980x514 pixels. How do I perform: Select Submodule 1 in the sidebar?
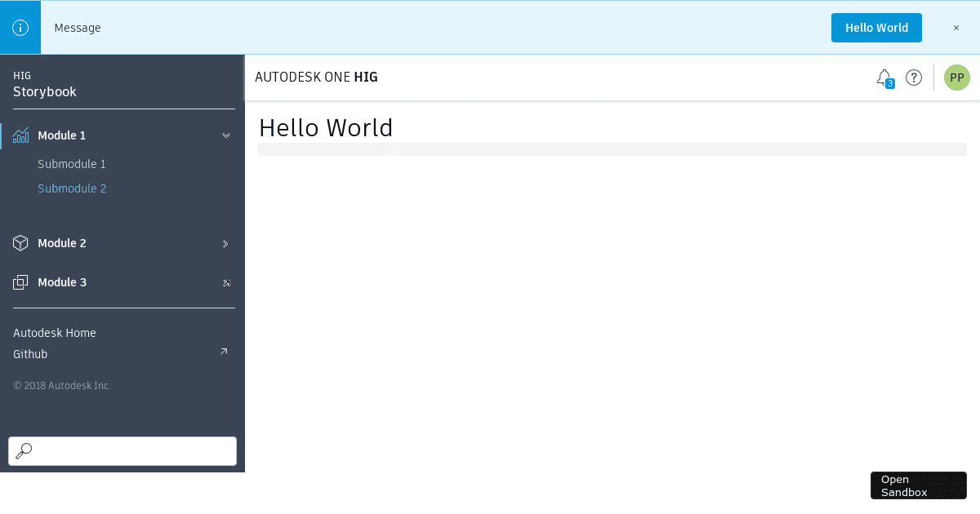72,164
